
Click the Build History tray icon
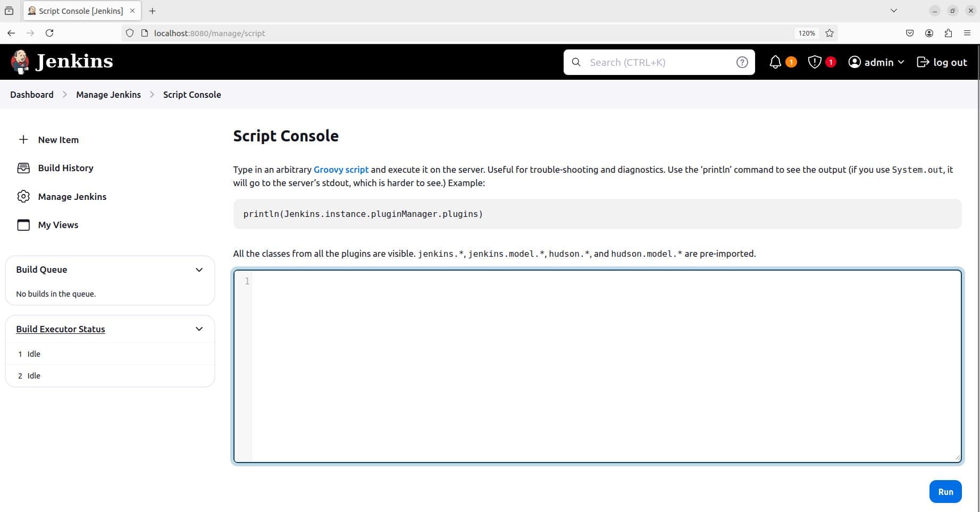[x=23, y=168]
